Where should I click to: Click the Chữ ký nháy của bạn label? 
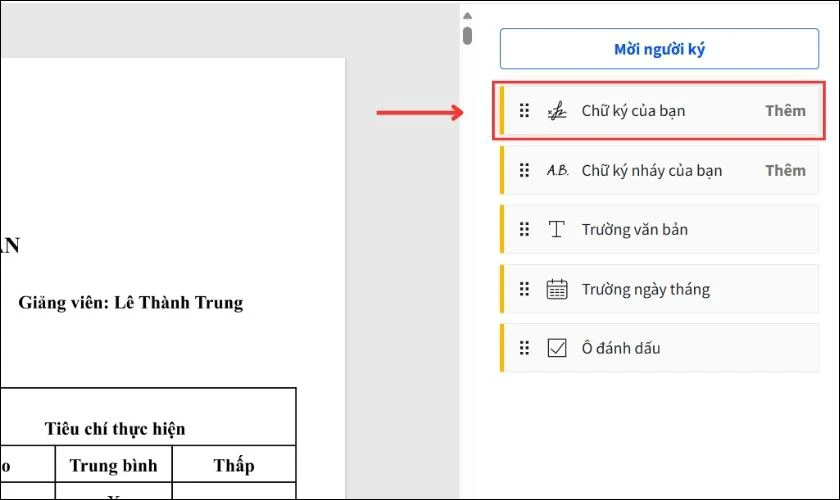point(652,170)
